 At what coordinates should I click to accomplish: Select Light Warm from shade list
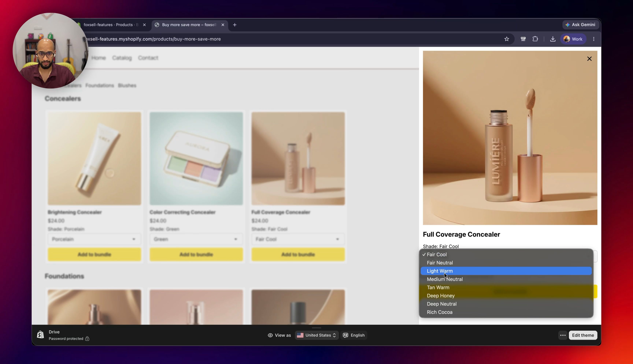(x=506, y=271)
